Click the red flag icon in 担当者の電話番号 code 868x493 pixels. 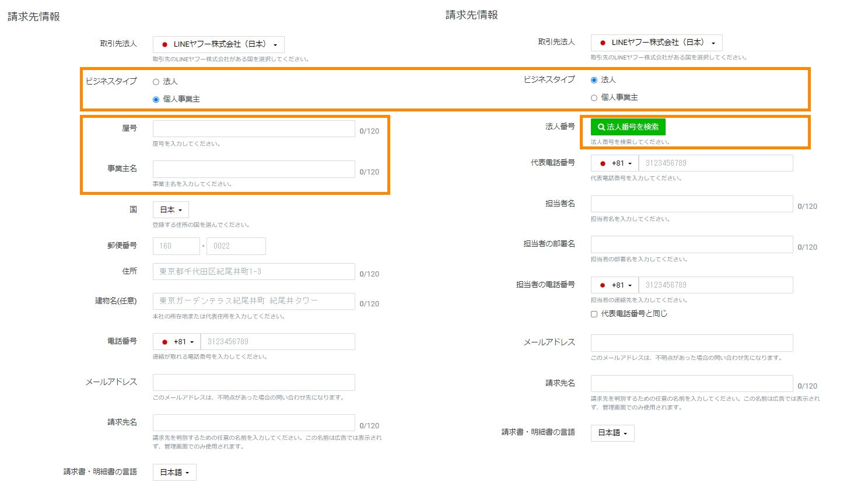pos(603,285)
